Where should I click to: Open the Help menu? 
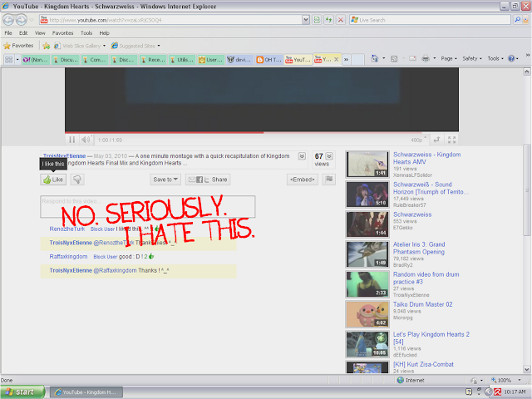click(104, 33)
